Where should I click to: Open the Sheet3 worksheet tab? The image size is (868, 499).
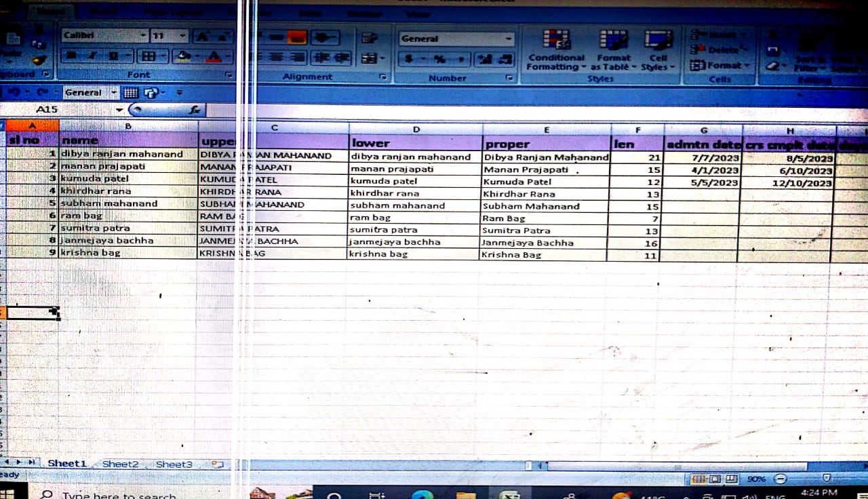click(174, 464)
